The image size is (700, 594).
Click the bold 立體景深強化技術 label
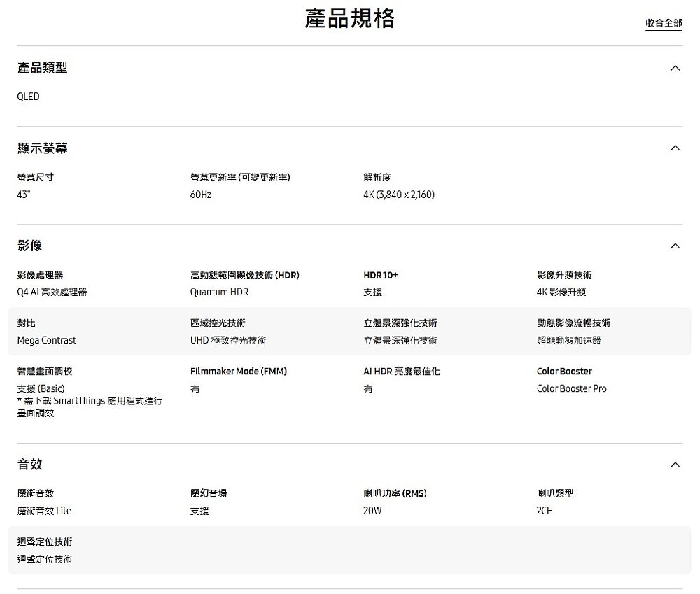point(400,323)
